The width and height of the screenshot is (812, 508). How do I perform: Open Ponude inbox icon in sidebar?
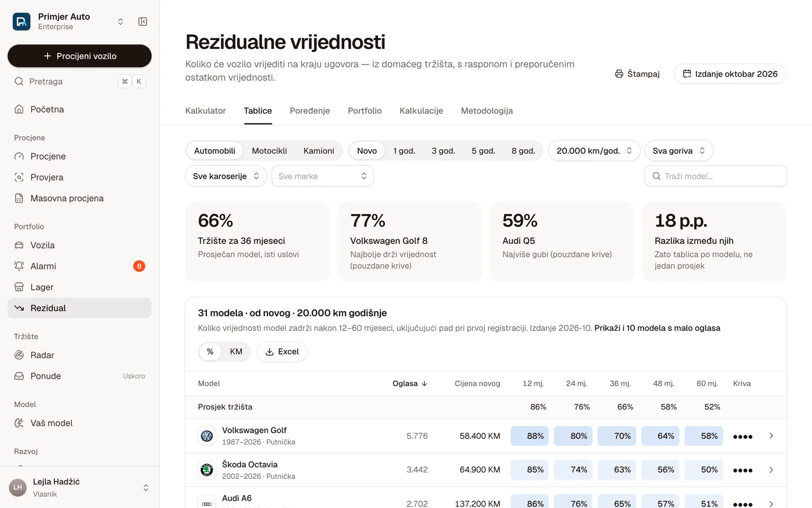pos(19,376)
